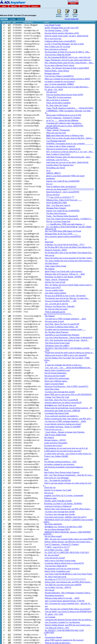97x644 pixels.
Task: Tick checkbox for Mortgage Approval! email
Action: [x=4, y=73]
